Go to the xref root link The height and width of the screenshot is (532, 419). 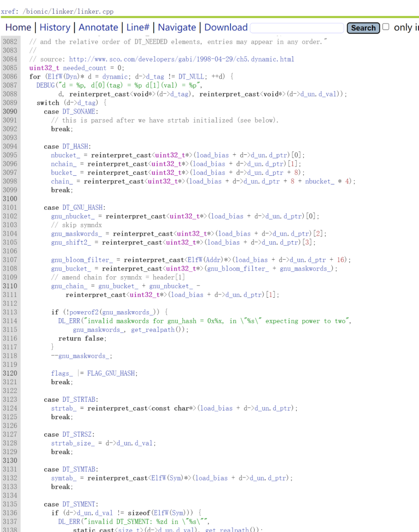(8, 12)
